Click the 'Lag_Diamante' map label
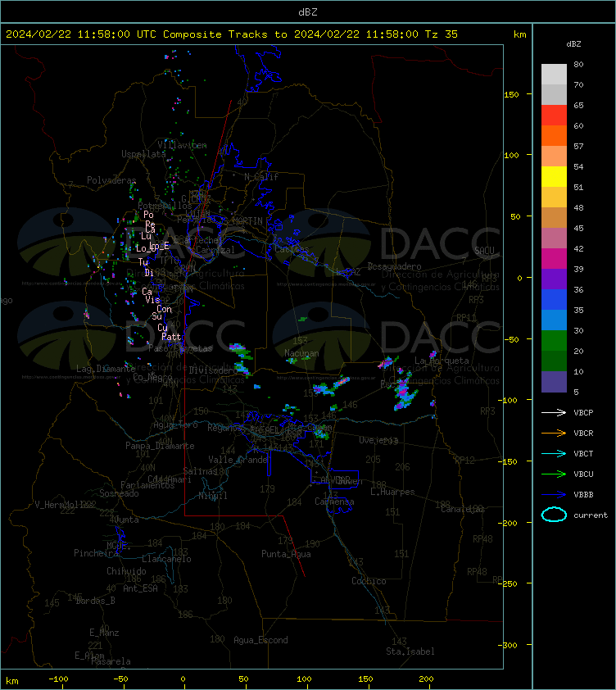The width and height of the screenshot is (616, 690). point(106,368)
